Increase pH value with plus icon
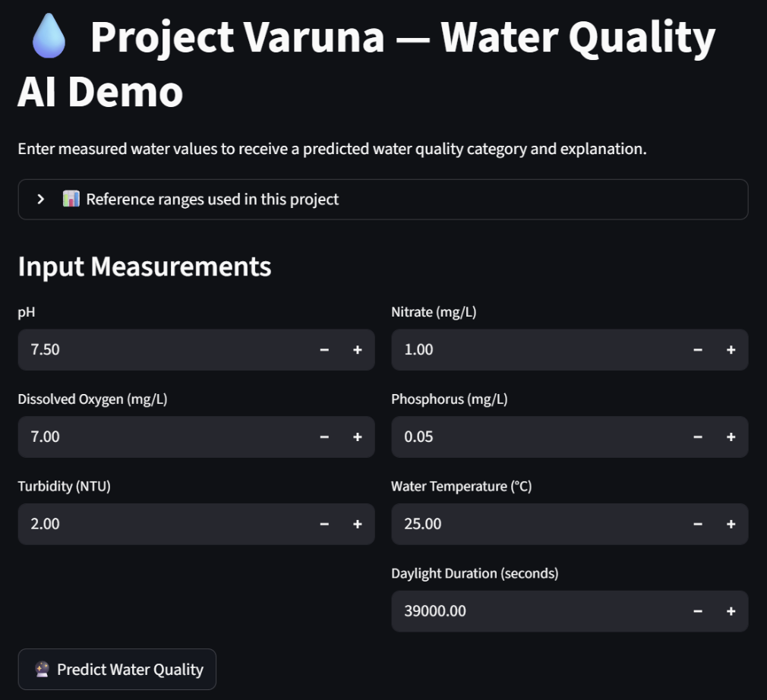767x700 pixels. point(357,350)
